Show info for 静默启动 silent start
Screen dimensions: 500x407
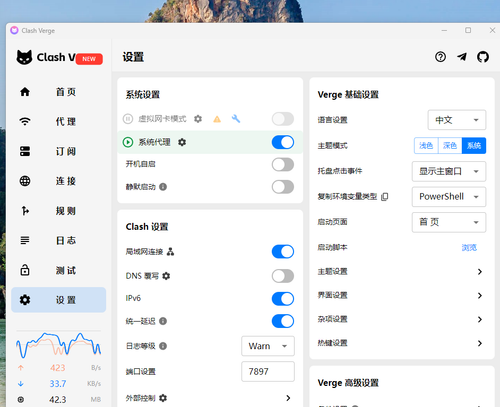pyautogui.click(x=163, y=187)
